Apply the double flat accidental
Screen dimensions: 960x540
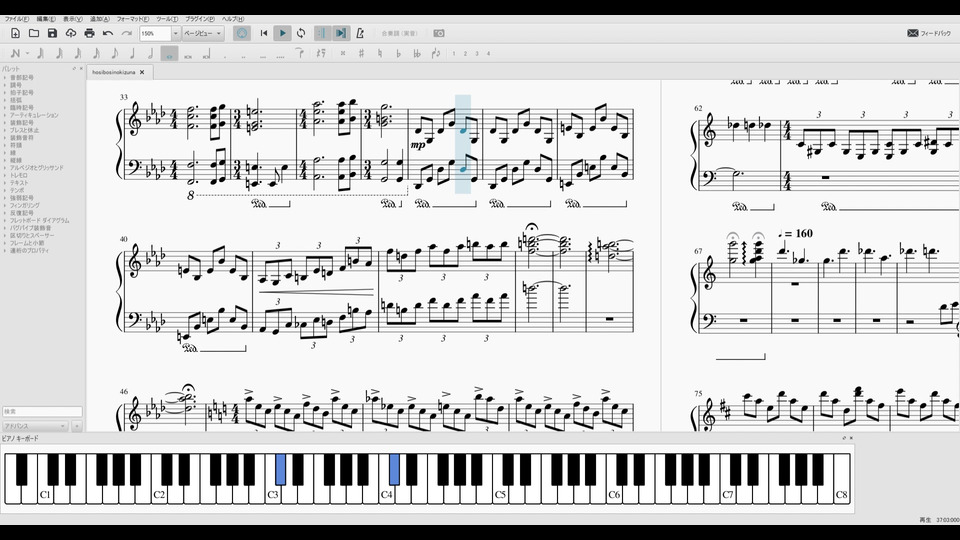coord(417,53)
